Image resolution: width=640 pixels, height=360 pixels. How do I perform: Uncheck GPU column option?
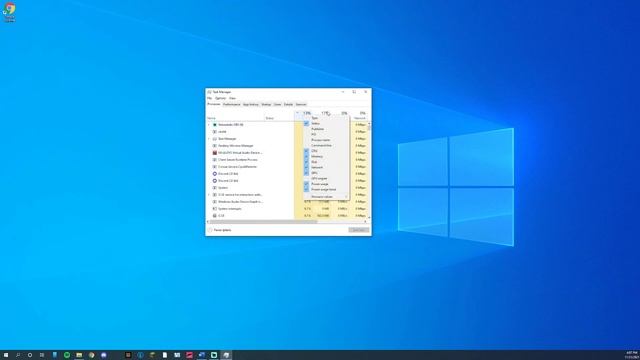327,173
